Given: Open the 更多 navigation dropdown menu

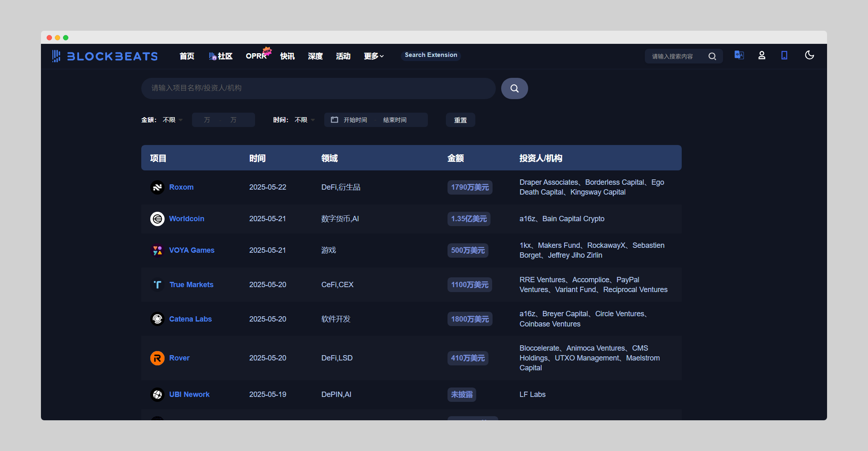Looking at the screenshot, I should tap(373, 56).
